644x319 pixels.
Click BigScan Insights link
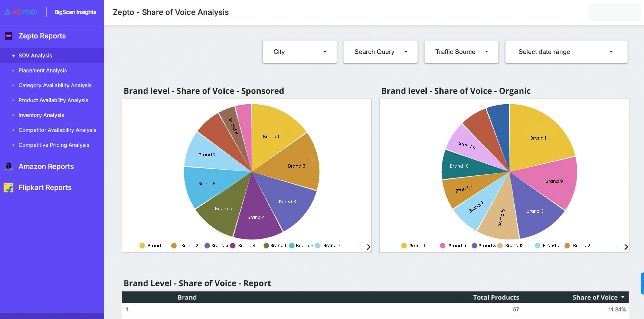pos(75,12)
